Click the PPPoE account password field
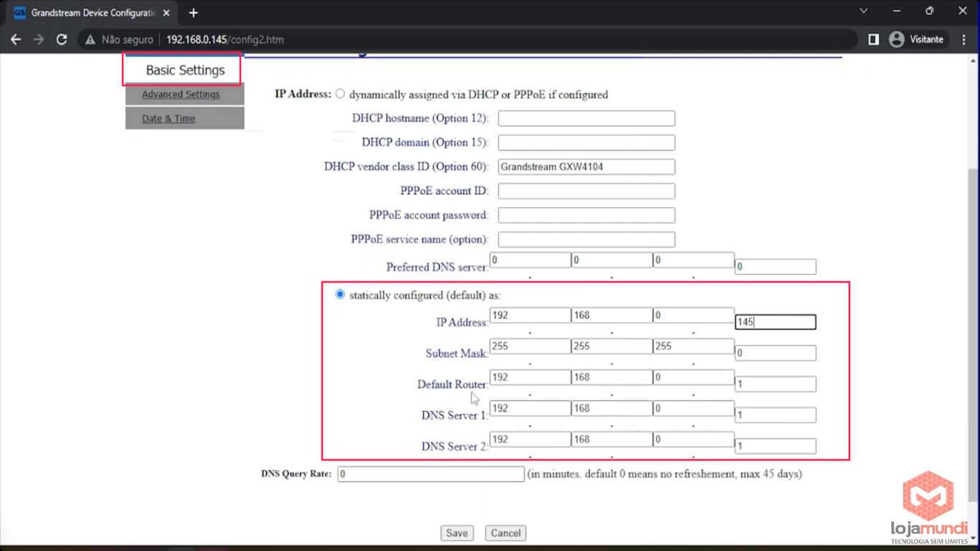The height and width of the screenshot is (551, 980). 586,215
